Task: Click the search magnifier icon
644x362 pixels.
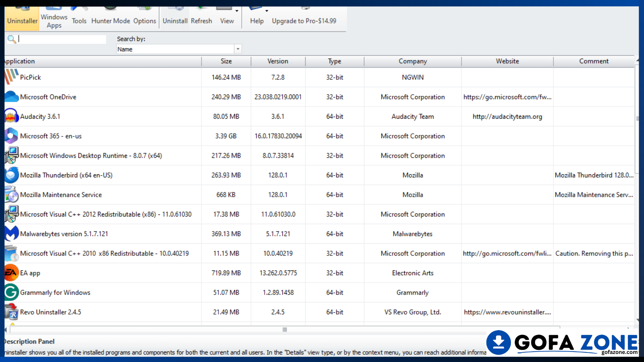Action: pos(11,39)
